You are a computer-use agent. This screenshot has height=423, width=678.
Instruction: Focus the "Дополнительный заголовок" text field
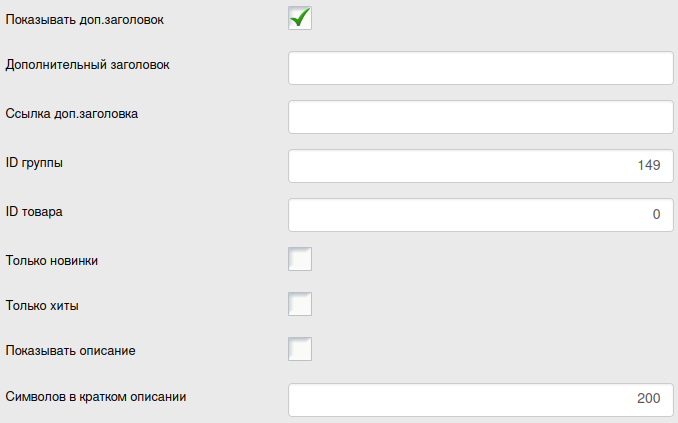(x=481, y=68)
